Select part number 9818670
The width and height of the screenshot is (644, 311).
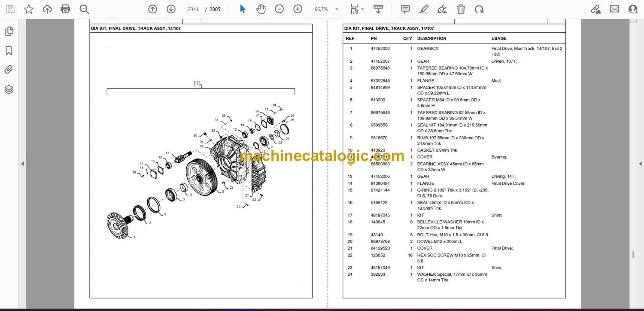pyautogui.click(x=379, y=138)
